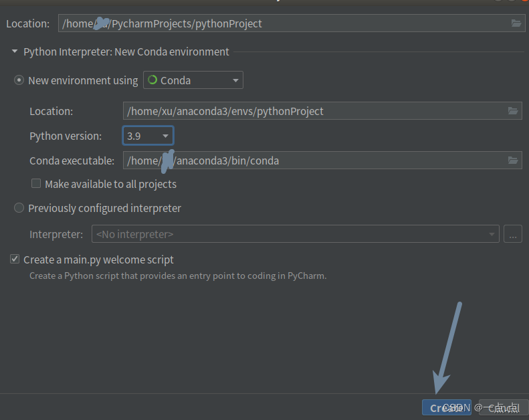The width and height of the screenshot is (529, 420).
Task: Edit the anaconda3/envs/pythonProject location field
Action: (322, 111)
